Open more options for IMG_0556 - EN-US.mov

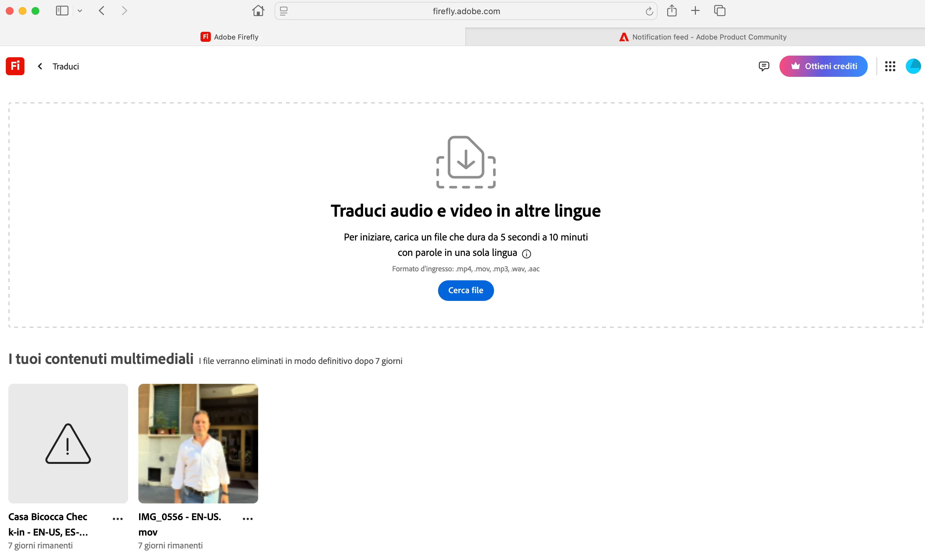coord(248,519)
